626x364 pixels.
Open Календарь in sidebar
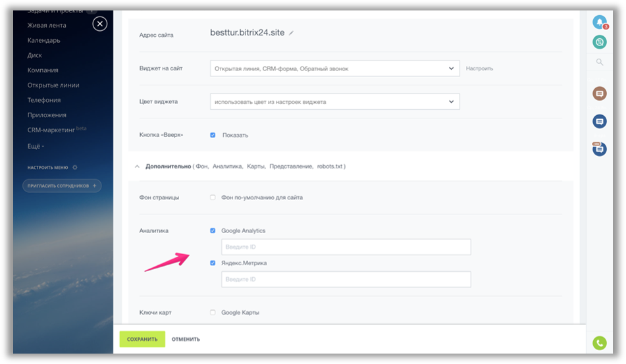[44, 40]
